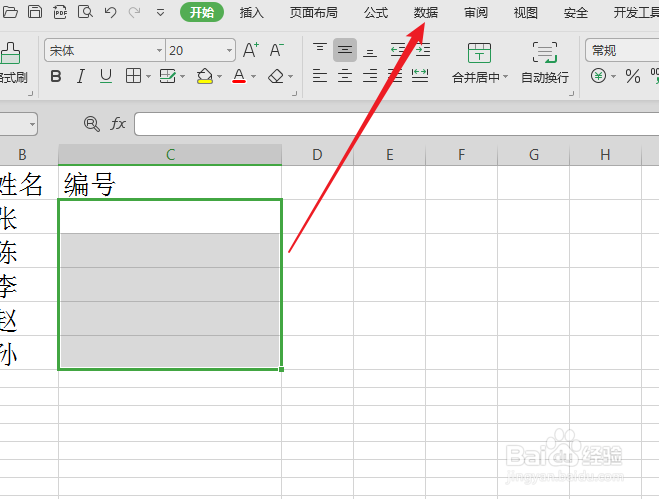Open the 公式 tab
The height and width of the screenshot is (499, 659).
pyautogui.click(x=376, y=13)
